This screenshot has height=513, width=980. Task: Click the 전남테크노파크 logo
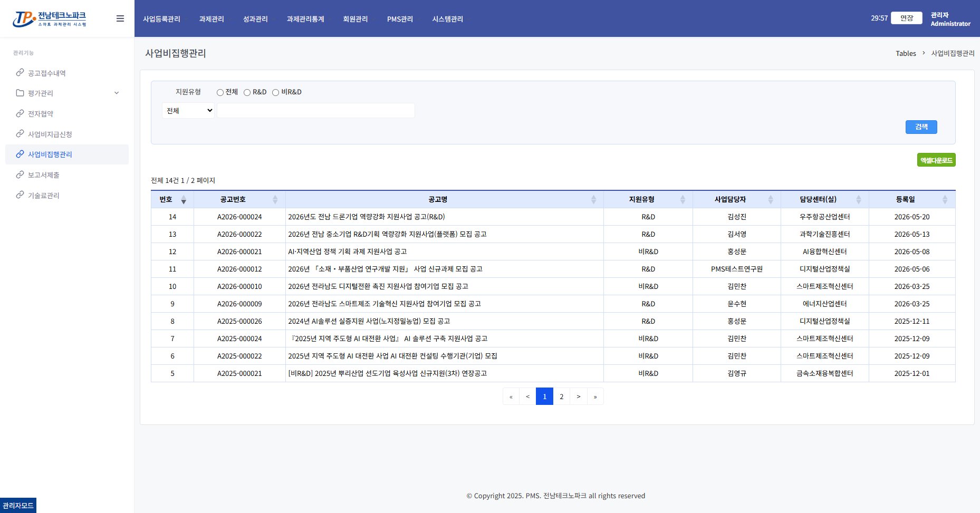click(x=50, y=18)
